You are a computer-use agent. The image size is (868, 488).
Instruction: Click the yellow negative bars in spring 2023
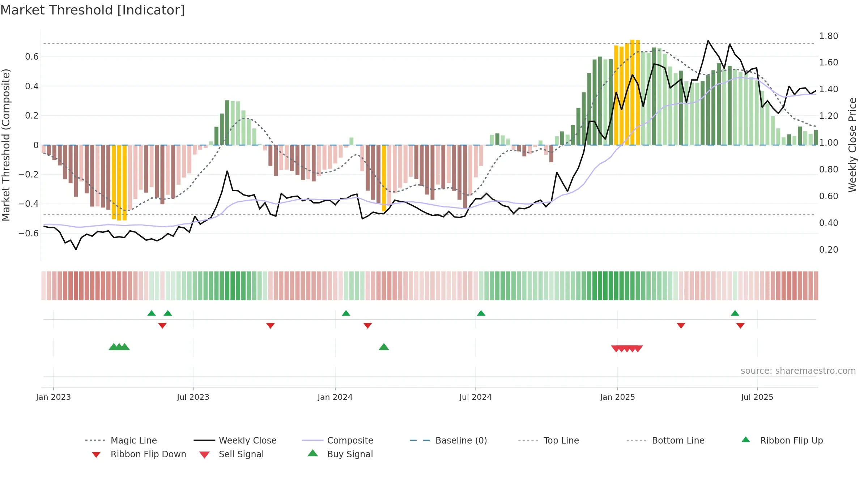pos(119,183)
